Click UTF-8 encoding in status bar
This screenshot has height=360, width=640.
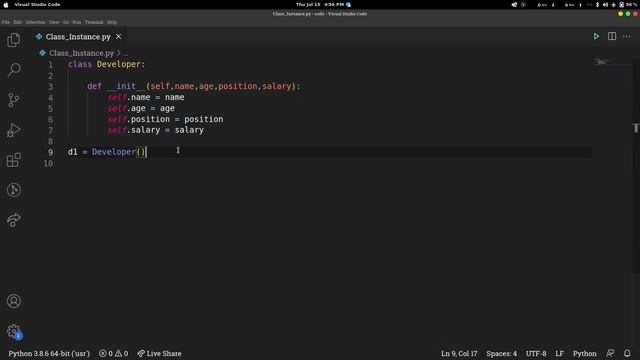click(x=536, y=353)
